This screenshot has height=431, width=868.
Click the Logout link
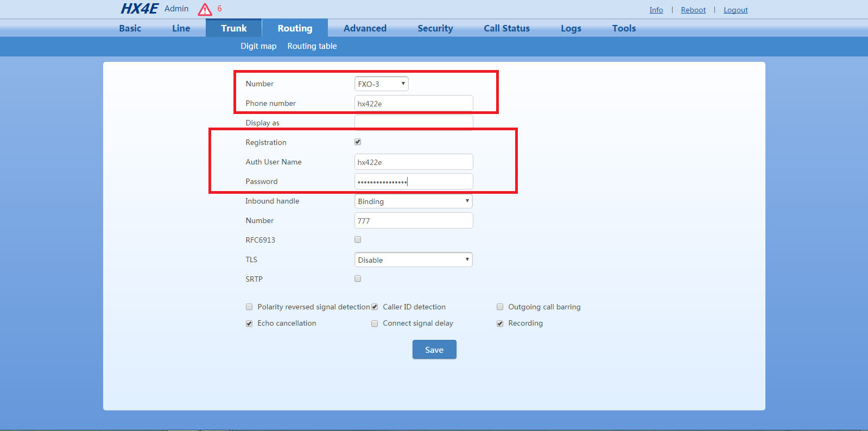(736, 10)
